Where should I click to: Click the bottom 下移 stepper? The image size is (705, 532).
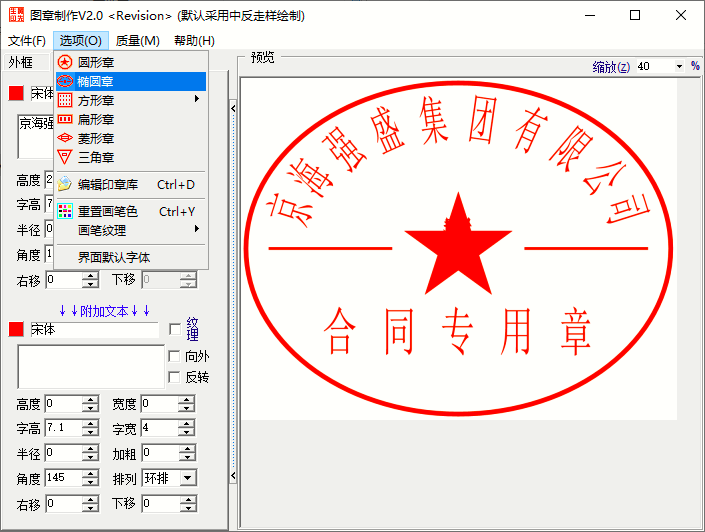click(x=188, y=504)
